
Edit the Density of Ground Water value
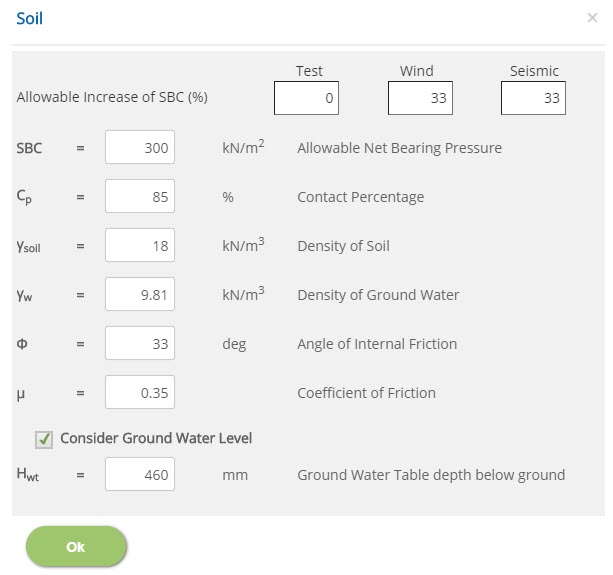[140, 294]
